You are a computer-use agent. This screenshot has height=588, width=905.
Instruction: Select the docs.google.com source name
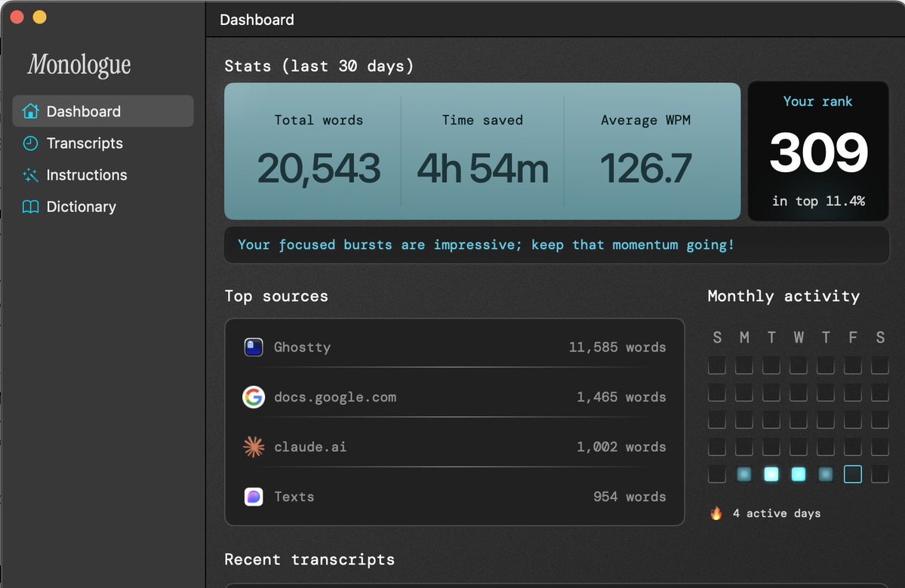coord(335,397)
